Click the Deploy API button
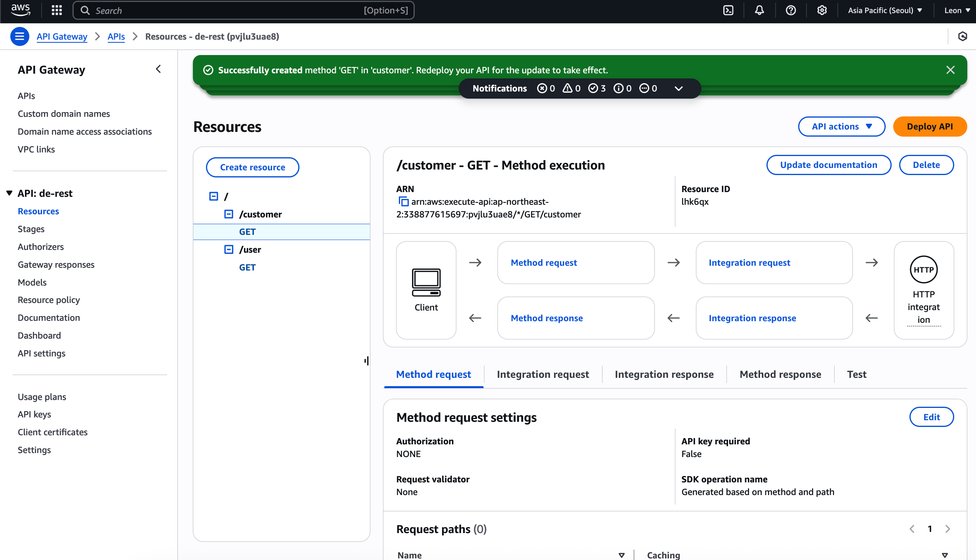 930,126
